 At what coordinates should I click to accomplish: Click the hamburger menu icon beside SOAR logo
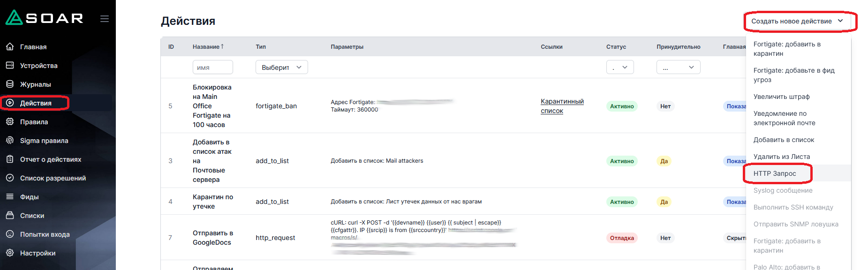point(104,19)
